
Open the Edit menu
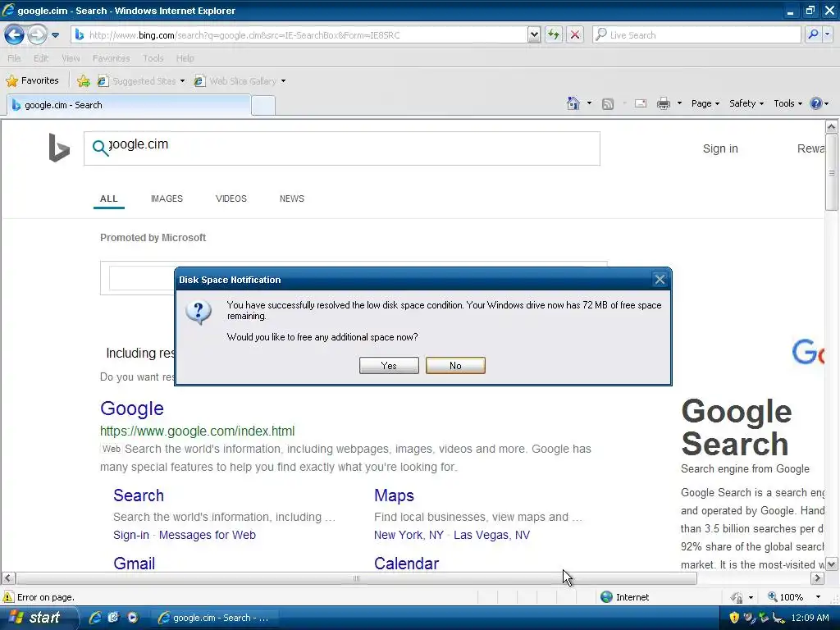41,58
